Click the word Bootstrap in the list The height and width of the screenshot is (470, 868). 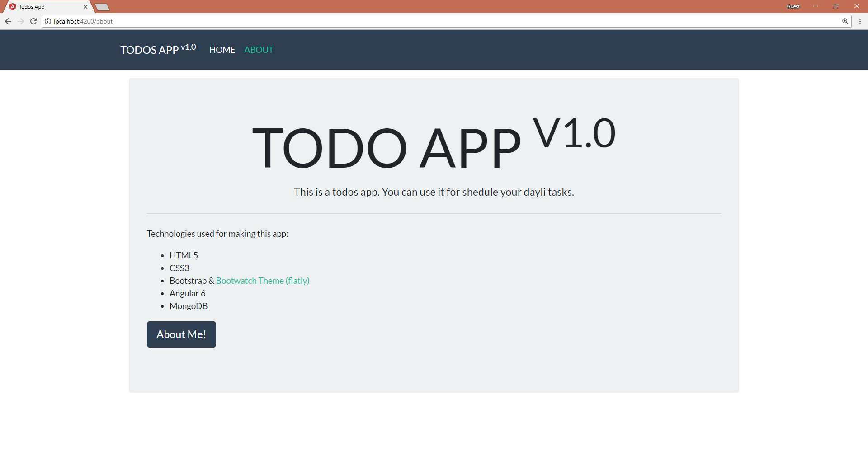(x=188, y=281)
